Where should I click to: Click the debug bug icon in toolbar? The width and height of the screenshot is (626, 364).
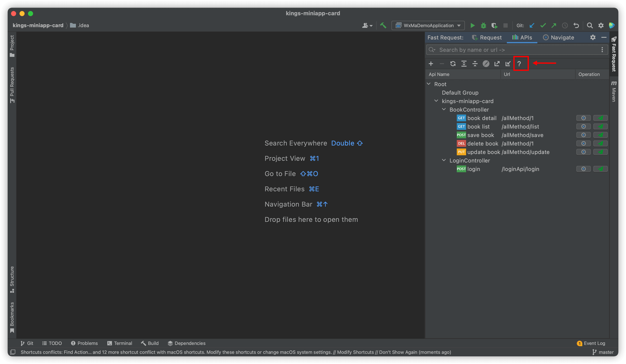[483, 26]
